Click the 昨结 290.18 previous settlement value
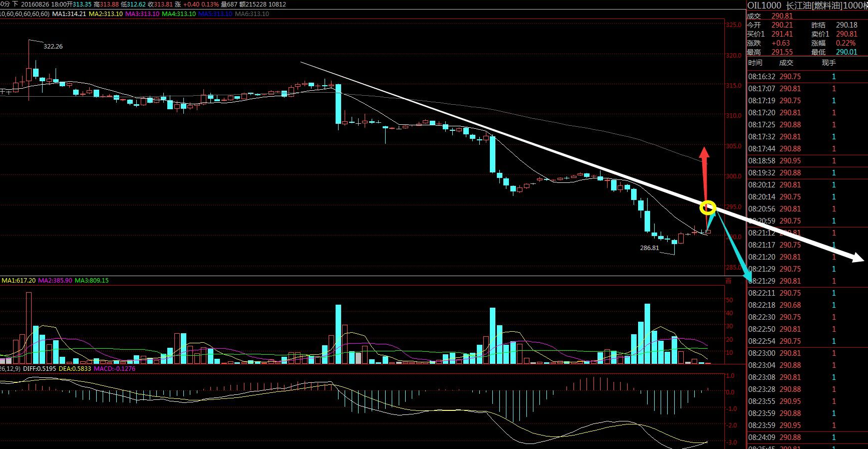The image size is (868, 449). point(834,25)
